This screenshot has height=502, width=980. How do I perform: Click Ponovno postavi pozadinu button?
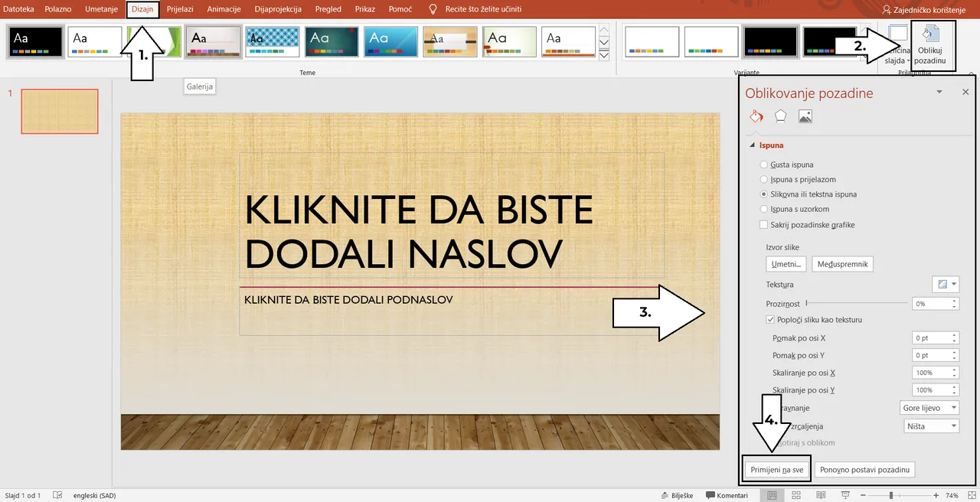(865, 470)
